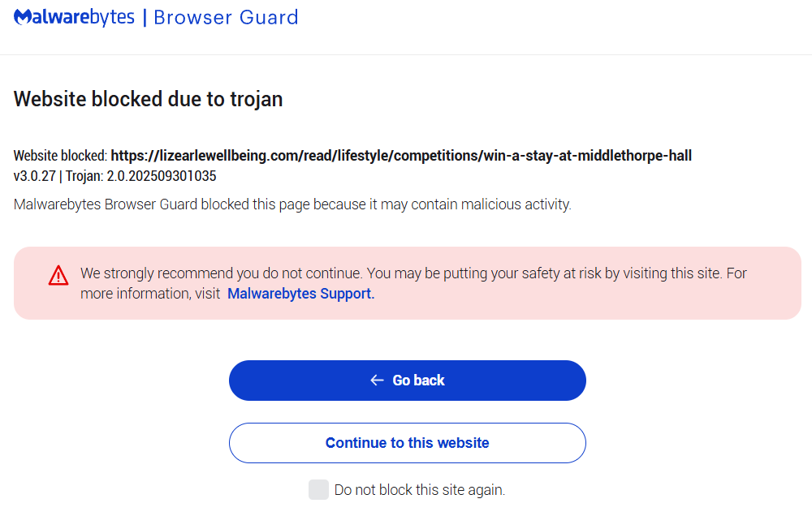Tick the do-not-block-again checkbox
Screen dimensions: 812x516
coord(318,489)
